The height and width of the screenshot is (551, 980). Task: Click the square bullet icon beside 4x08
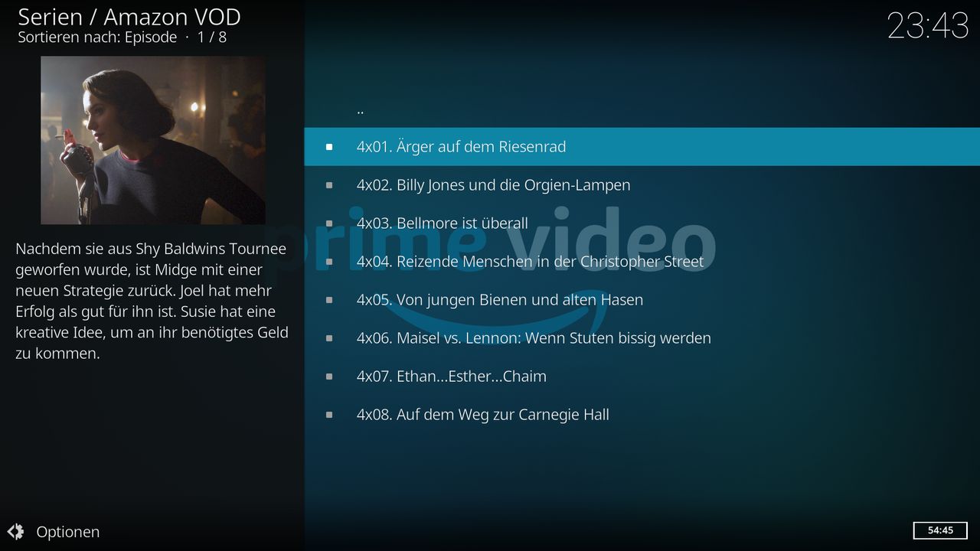[329, 415]
